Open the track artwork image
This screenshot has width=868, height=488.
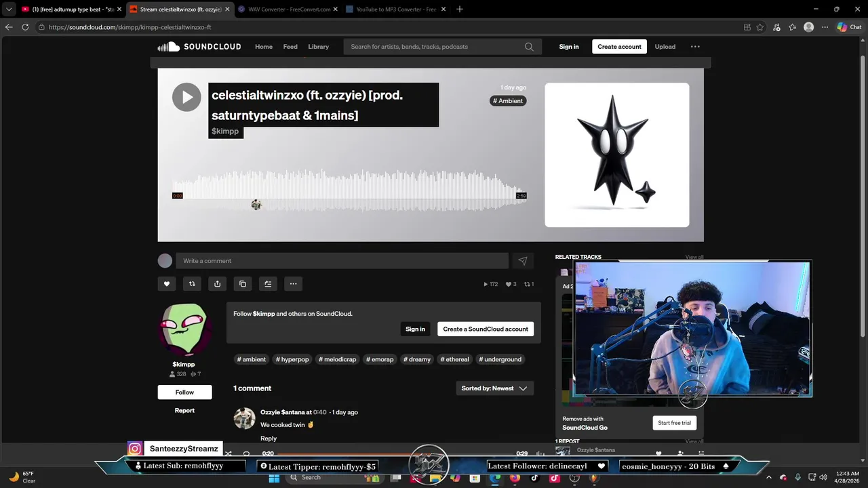[x=617, y=155]
